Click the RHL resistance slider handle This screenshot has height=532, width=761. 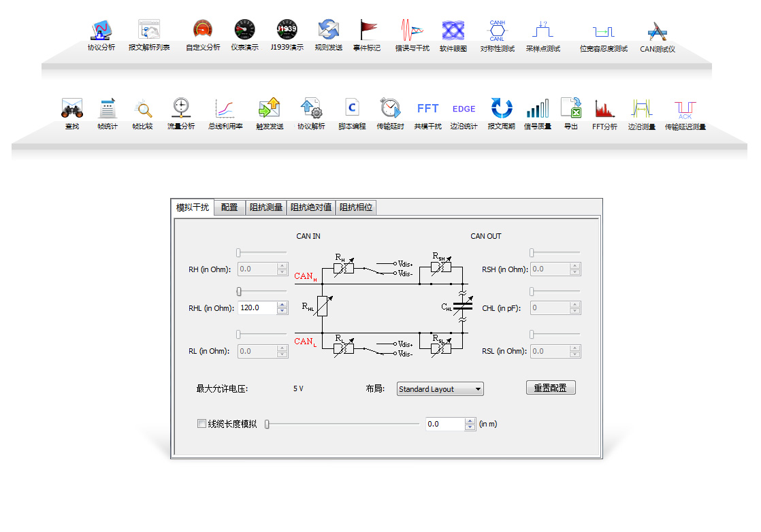point(239,292)
